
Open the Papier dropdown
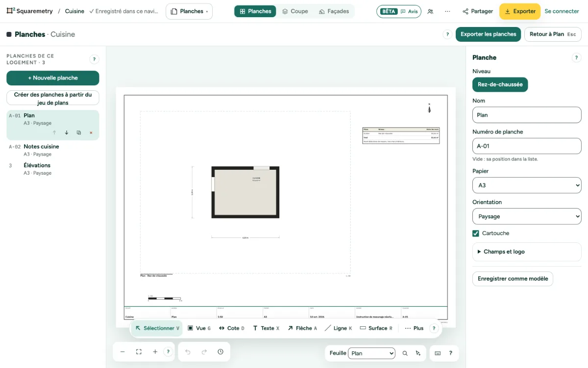point(527,185)
